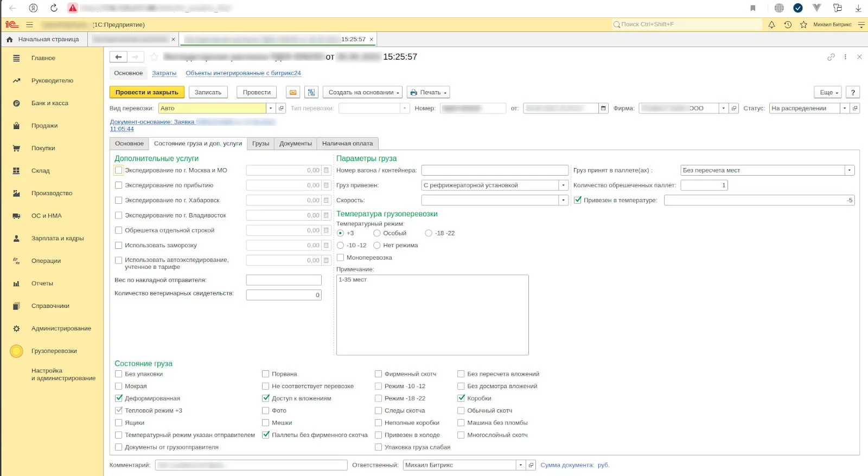
Task: Click the Комментарий input field
Action: point(251,465)
